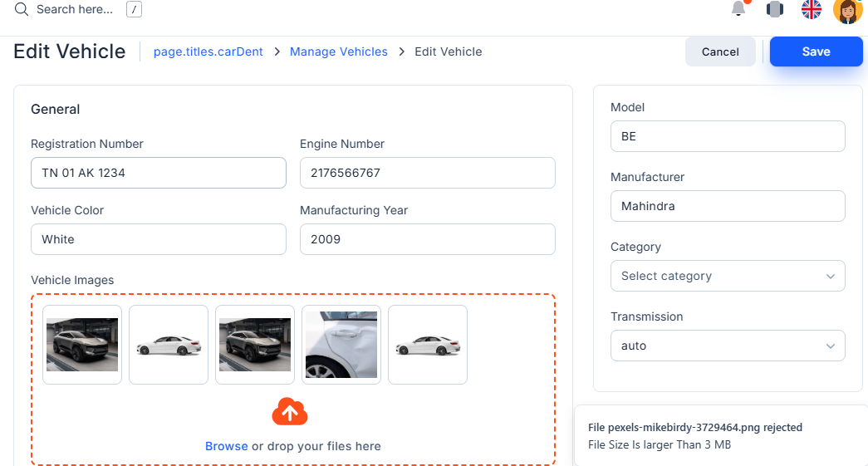Select the first SUV image thumbnail

(x=82, y=345)
